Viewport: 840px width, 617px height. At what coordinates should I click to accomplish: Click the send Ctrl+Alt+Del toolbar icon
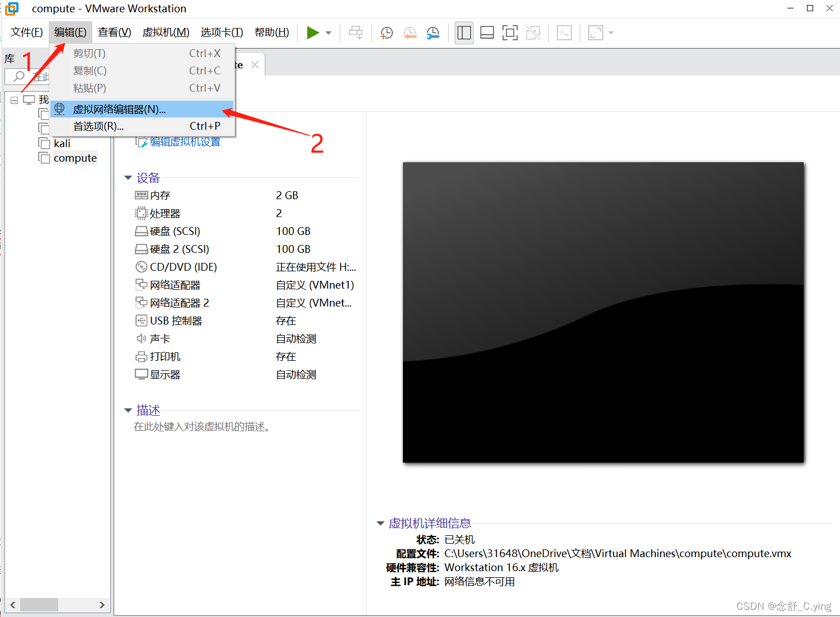point(355,33)
